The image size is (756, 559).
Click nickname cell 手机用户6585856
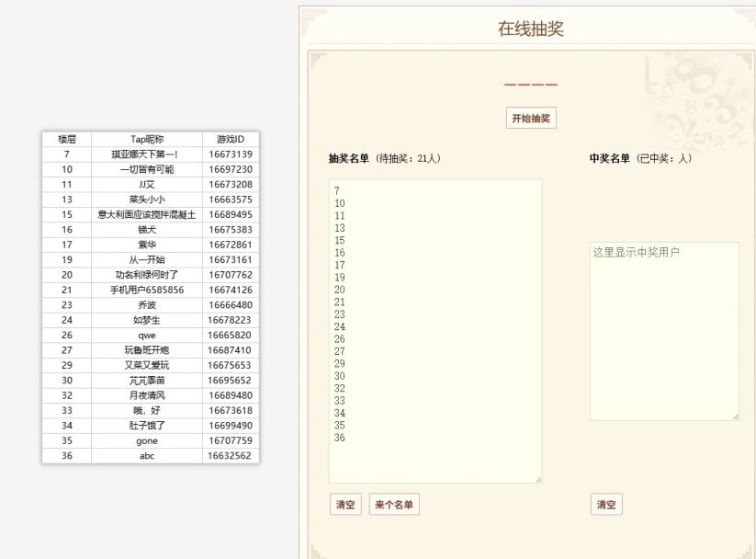tap(147, 290)
